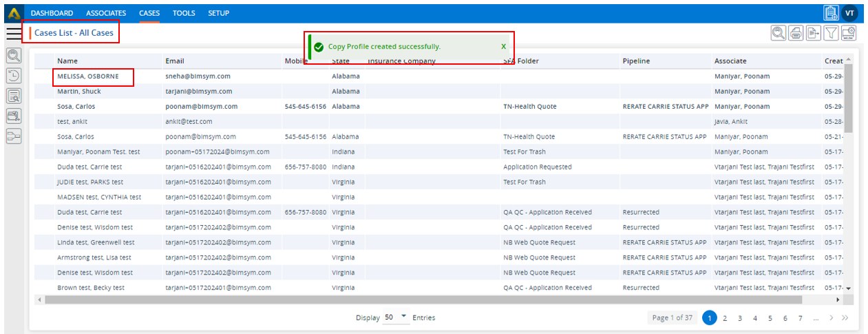Dismiss the Copy Profile success notification

(x=503, y=47)
